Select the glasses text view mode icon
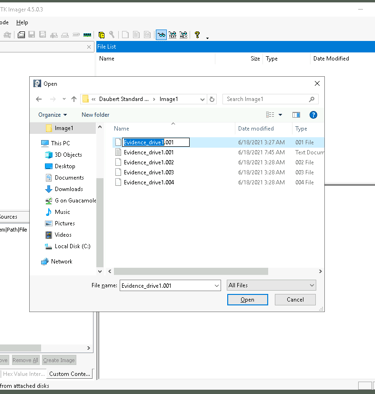 [172, 35]
